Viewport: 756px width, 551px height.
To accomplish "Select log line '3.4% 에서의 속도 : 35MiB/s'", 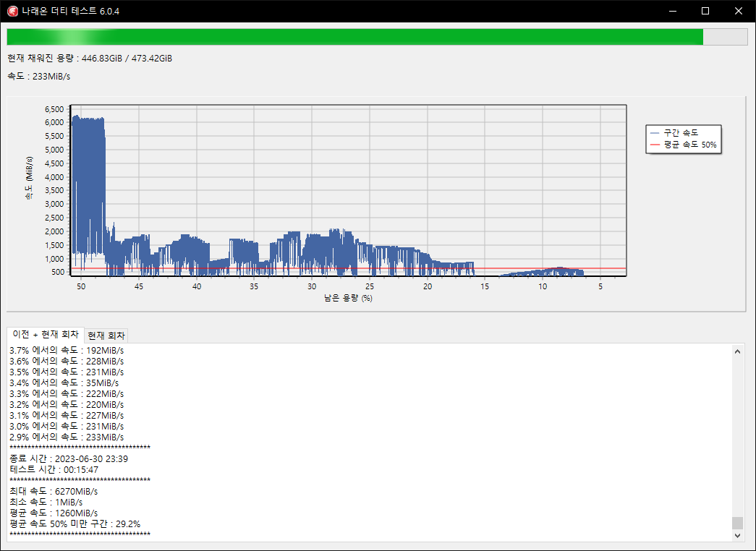I will pos(64,383).
